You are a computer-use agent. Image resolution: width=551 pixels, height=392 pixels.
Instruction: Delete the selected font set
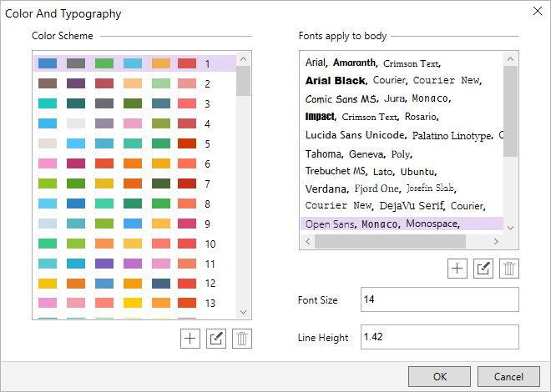pyautogui.click(x=509, y=268)
